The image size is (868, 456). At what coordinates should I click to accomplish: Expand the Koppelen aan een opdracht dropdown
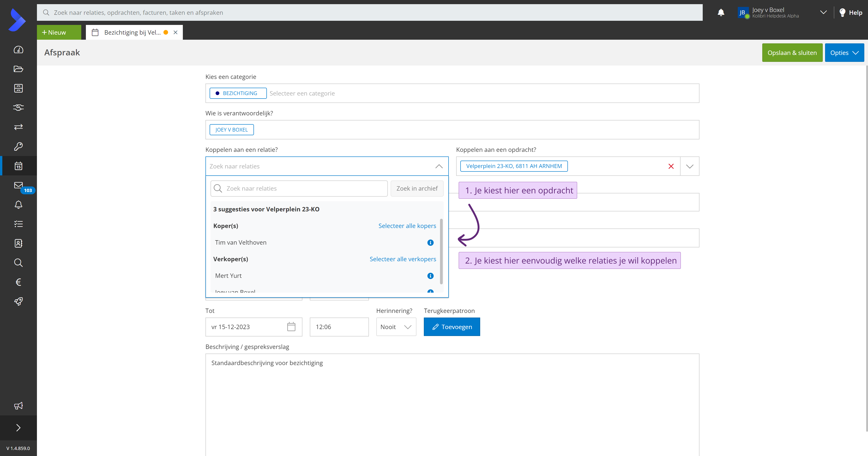pyautogui.click(x=689, y=166)
